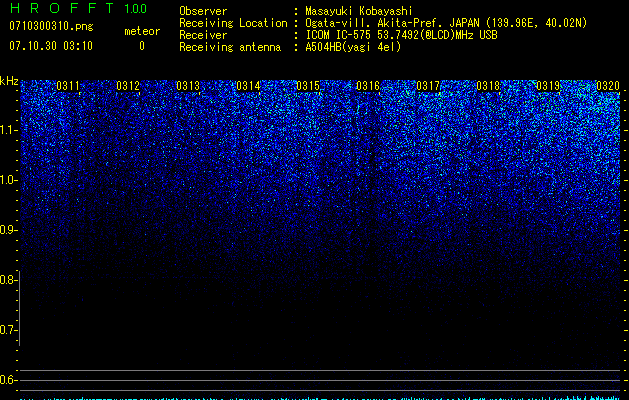Click the 0318 time marker
629x400 pixels.
pos(488,86)
